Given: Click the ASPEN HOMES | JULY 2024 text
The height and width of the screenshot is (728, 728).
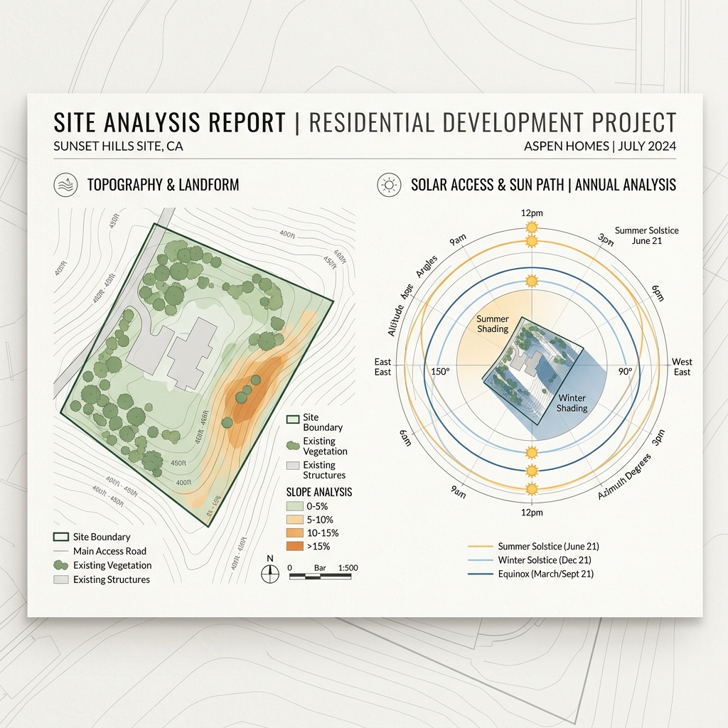Looking at the screenshot, I should click(x=600, y=146).
